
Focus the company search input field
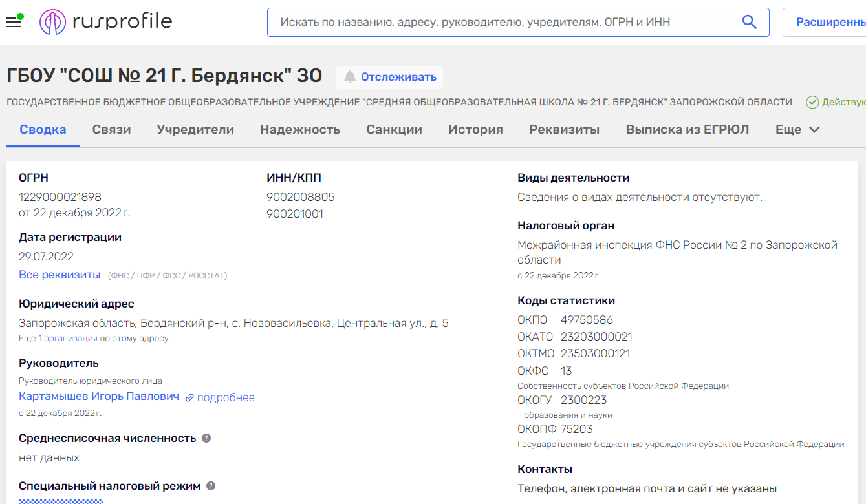[504, 22]
